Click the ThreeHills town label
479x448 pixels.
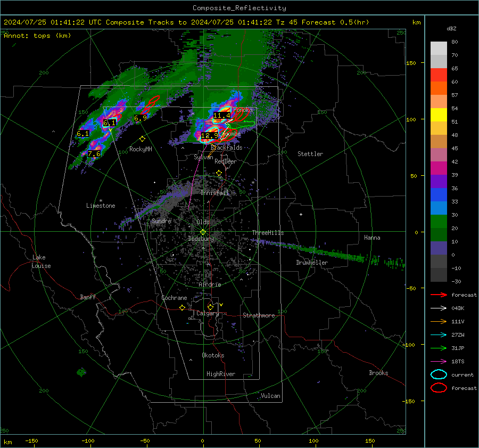pyautogui.click(x=268, y=233)
